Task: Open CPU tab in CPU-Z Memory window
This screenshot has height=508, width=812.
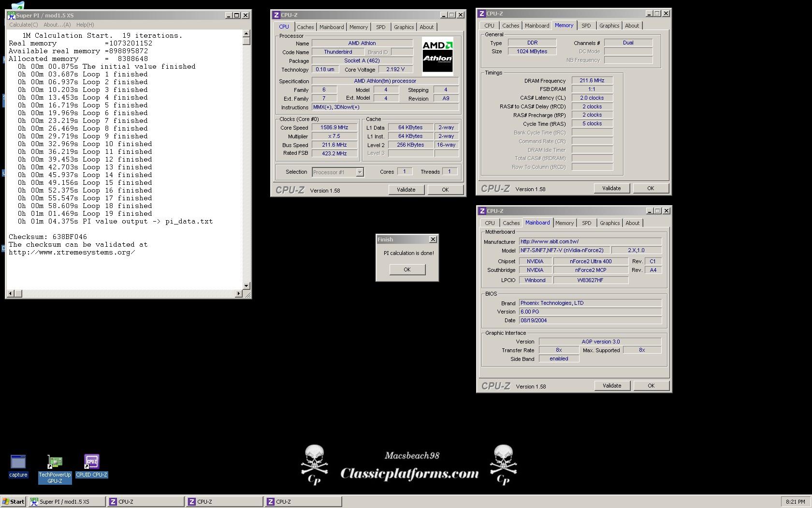Action: tap(489, 26)
